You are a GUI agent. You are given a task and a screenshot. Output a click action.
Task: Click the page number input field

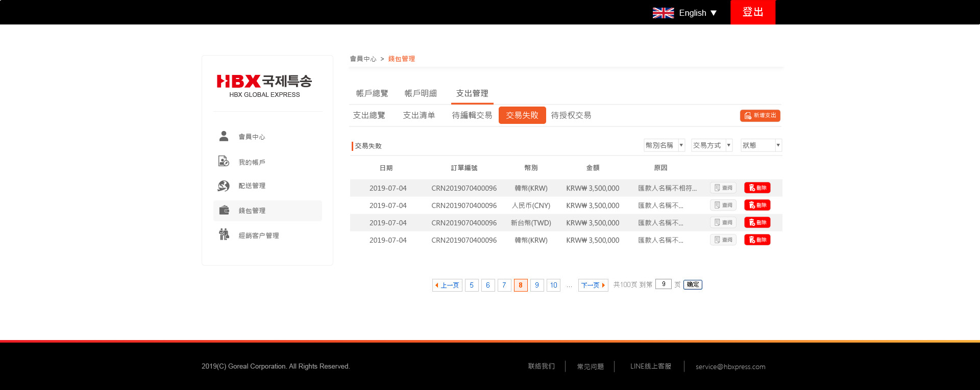pyautogui.click(x=663, y=284)
